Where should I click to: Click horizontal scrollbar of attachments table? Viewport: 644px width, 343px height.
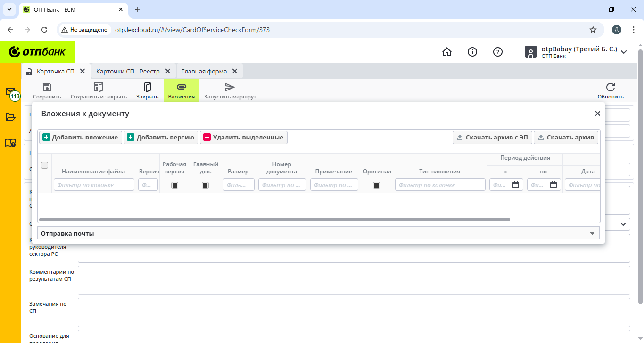coord(274,220)
